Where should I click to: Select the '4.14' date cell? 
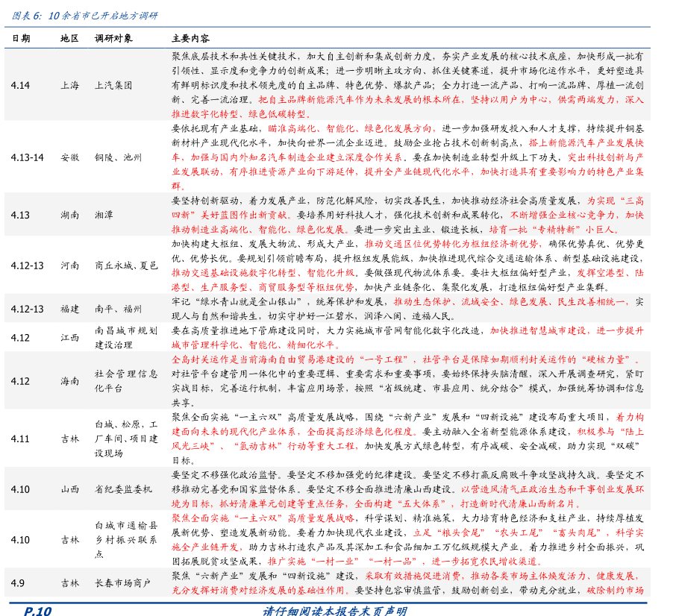click(x=20, y=85)
